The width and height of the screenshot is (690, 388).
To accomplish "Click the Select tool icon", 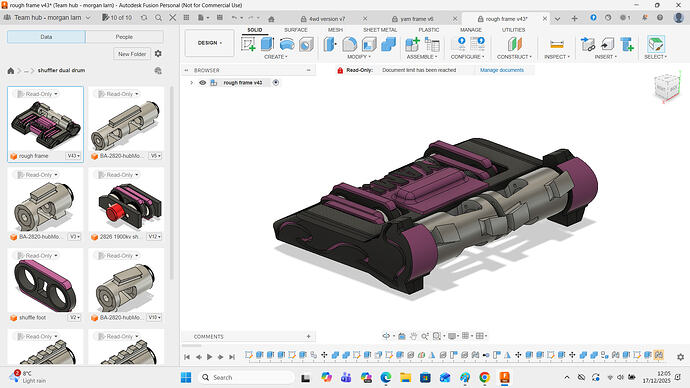I will pos(656,44).
